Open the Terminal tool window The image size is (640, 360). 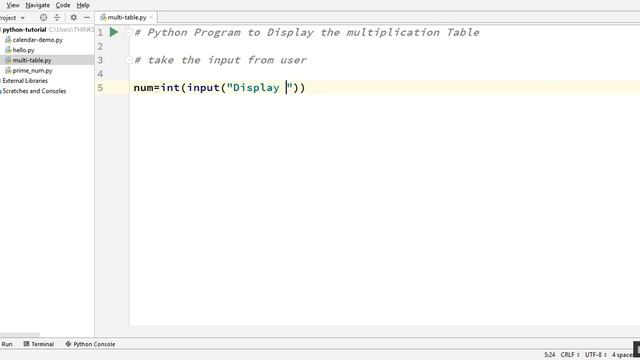[x=39, y=344]
